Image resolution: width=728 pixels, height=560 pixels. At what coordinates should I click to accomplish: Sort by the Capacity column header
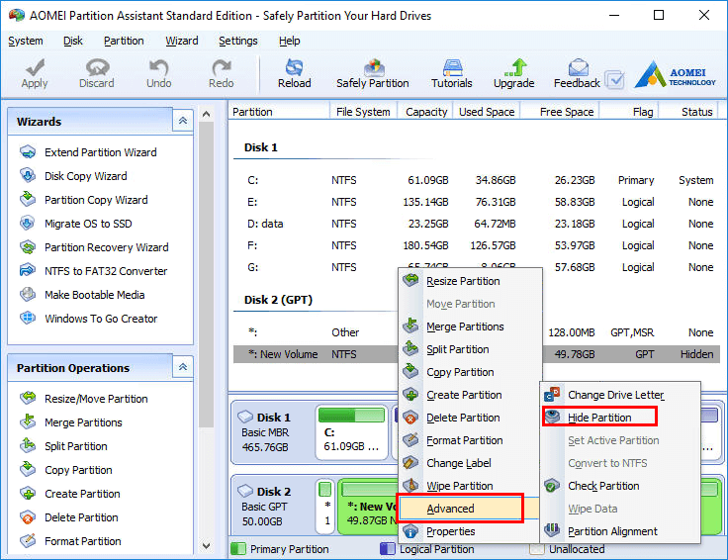pyautogui.click(x=425, y=112)
